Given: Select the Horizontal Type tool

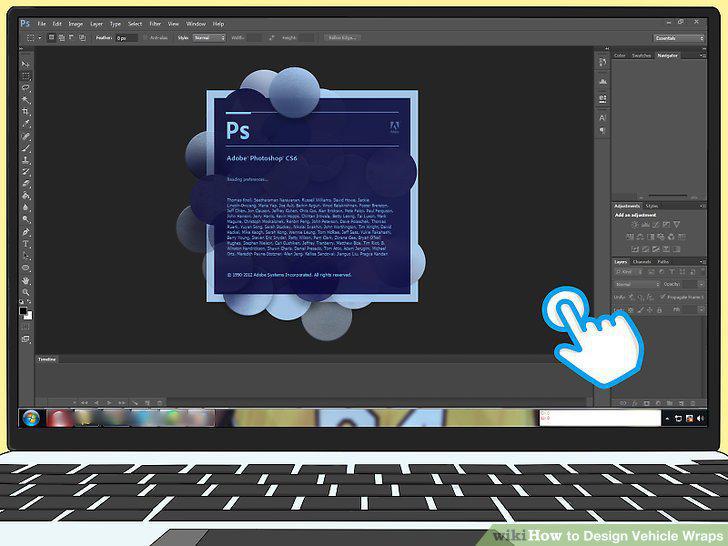Looking at the screenshot, I should coord(26,244).
